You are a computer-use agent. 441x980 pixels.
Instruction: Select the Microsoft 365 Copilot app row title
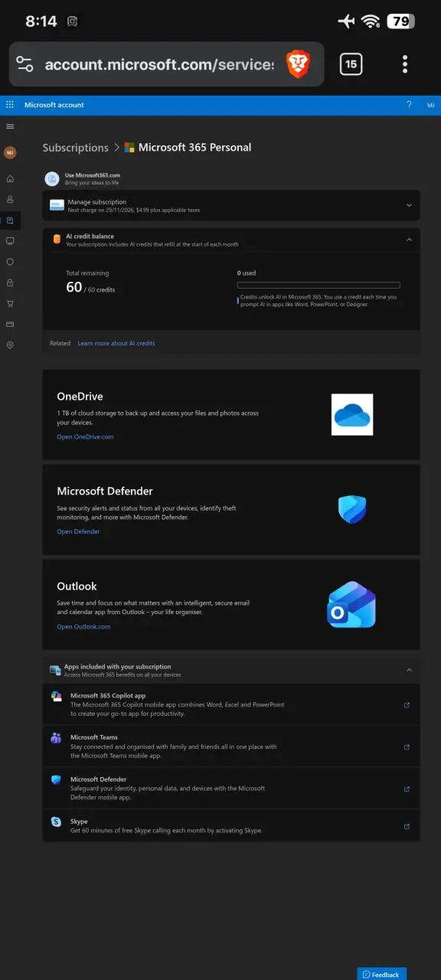108,696
